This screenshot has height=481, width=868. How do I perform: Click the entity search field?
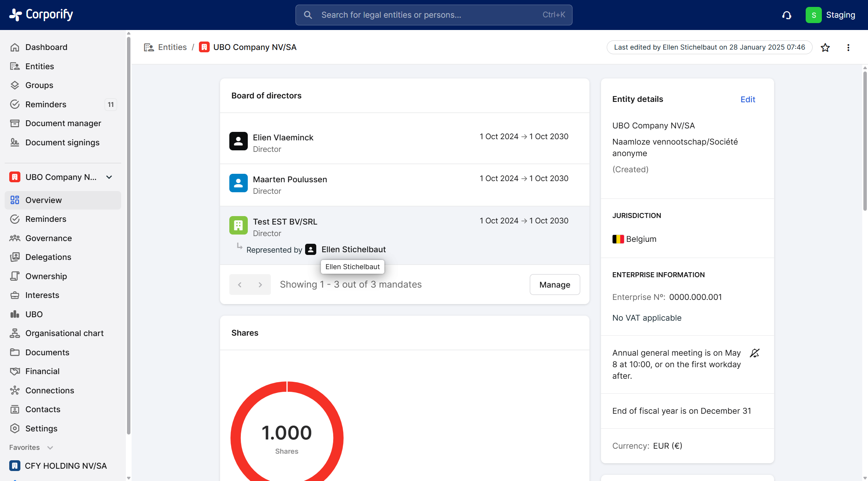[434, 15]
